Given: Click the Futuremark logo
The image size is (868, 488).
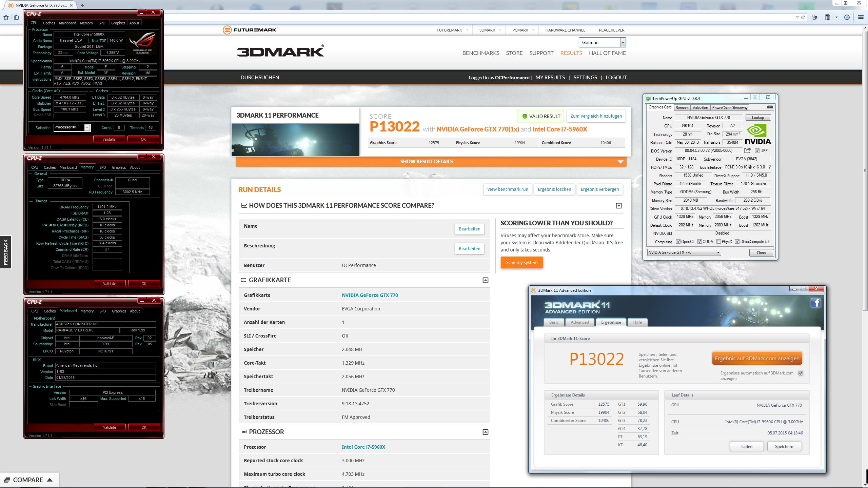Looking at the screenshot, I should point(250,30).
